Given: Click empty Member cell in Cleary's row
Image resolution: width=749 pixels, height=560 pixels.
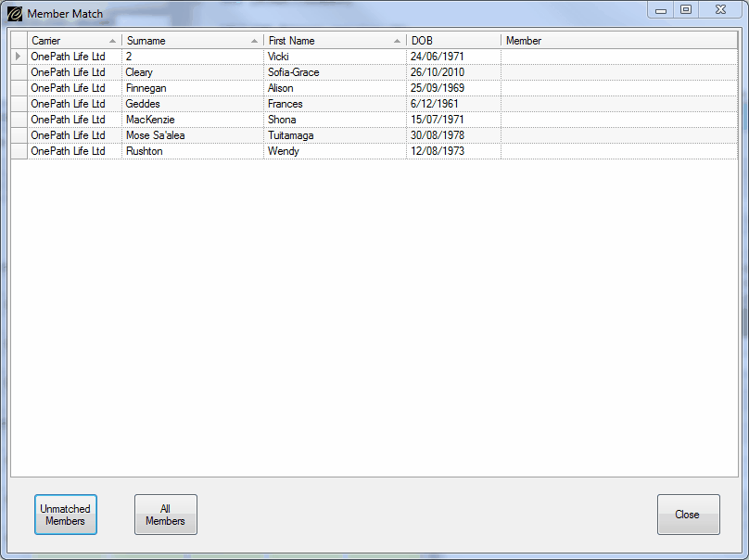Looking at the screenshot, I should click(x=619, y=72).
